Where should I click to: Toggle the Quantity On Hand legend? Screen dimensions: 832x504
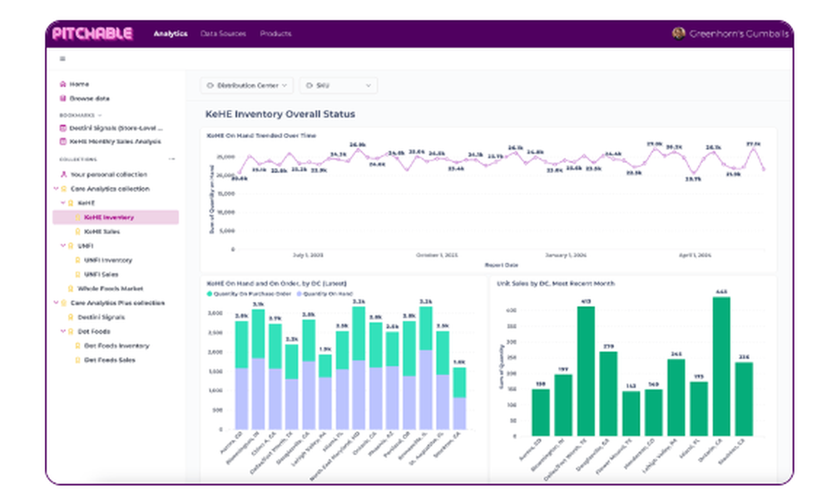click(x=324, y=294)
